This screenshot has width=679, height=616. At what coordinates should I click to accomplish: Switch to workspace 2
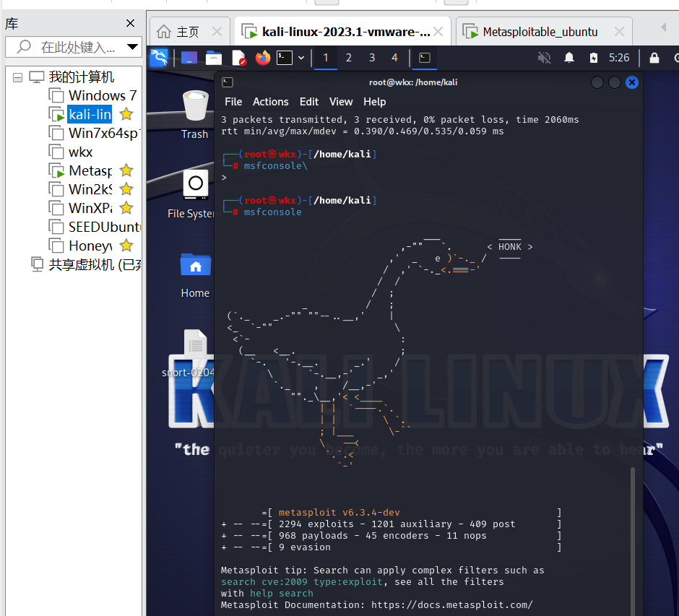[x=349, y=58]
